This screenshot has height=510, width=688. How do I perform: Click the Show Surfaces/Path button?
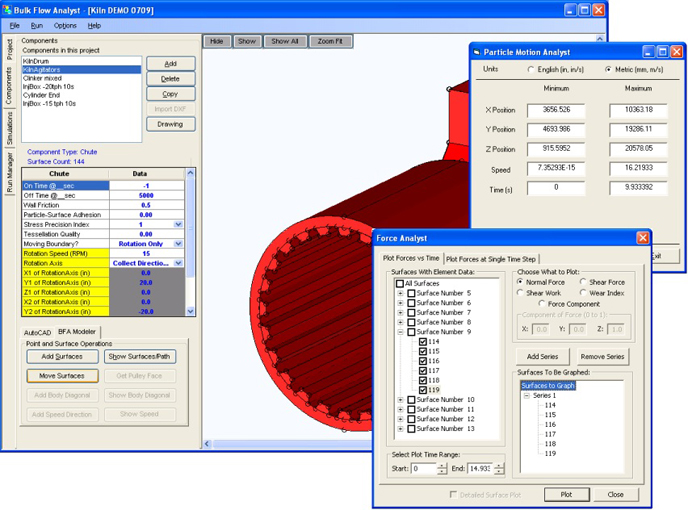[x=139, y=357]
